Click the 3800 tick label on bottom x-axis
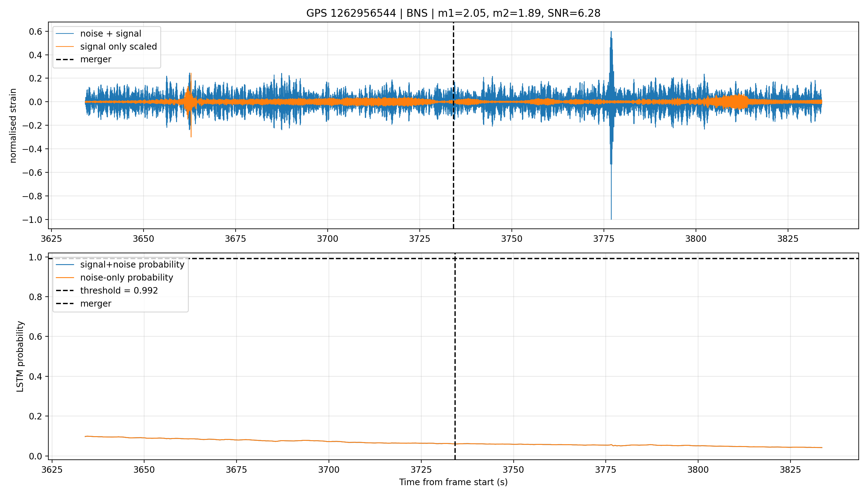This screenshot has height=496, width=868. [698, 470]
